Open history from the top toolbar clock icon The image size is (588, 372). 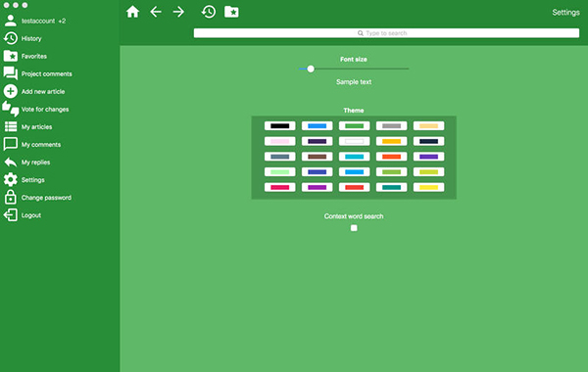pyautogui.click(x=208, y=12)
